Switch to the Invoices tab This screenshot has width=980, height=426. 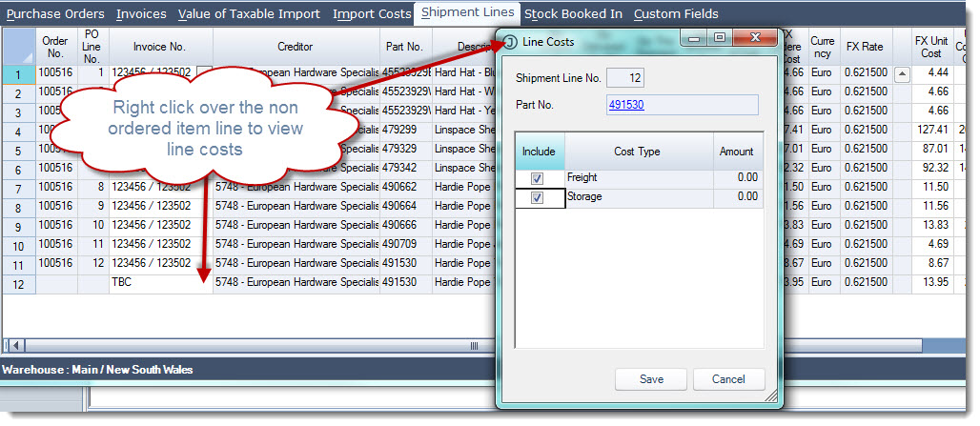pyautogui.click(x=141, y=13)
